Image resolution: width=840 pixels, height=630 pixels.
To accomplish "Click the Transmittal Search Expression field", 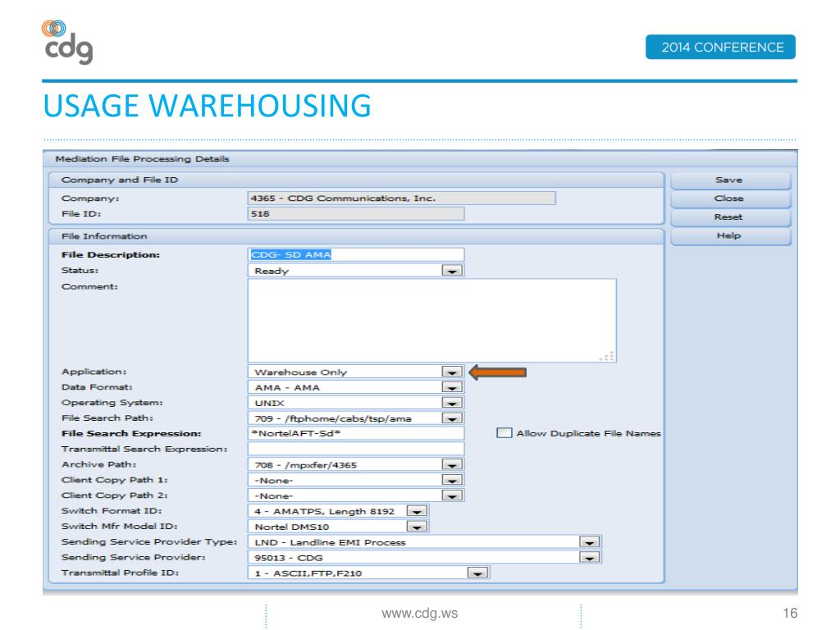I will 356,449.
